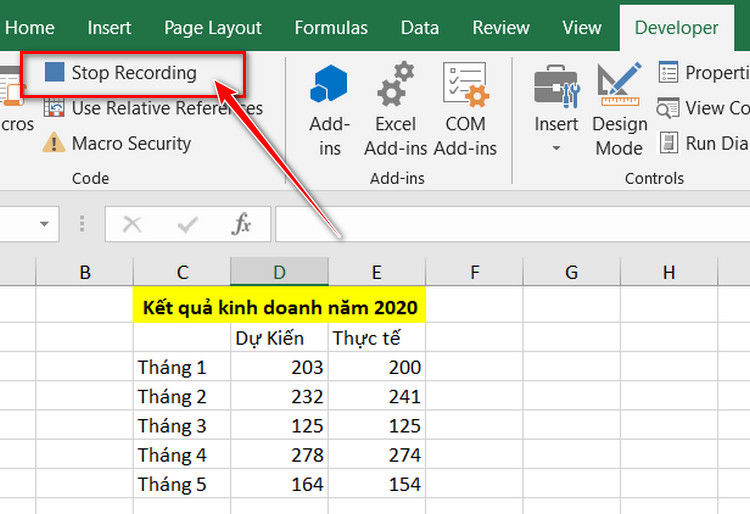Select the 'Tháng 4' cell
The width and height of the screenshot is (750, 514).
pos(182,455)
